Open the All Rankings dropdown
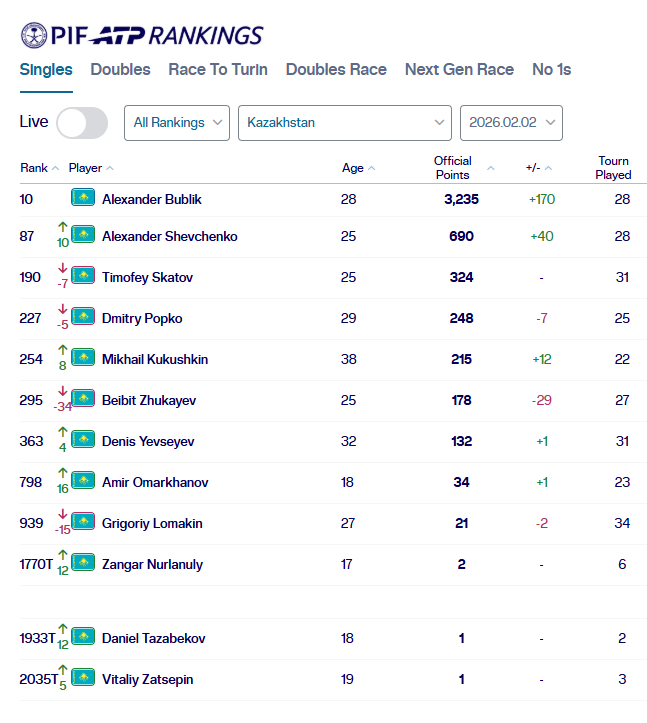The width and height of the screenshot is (647, 723). click(x=177, y=123)
